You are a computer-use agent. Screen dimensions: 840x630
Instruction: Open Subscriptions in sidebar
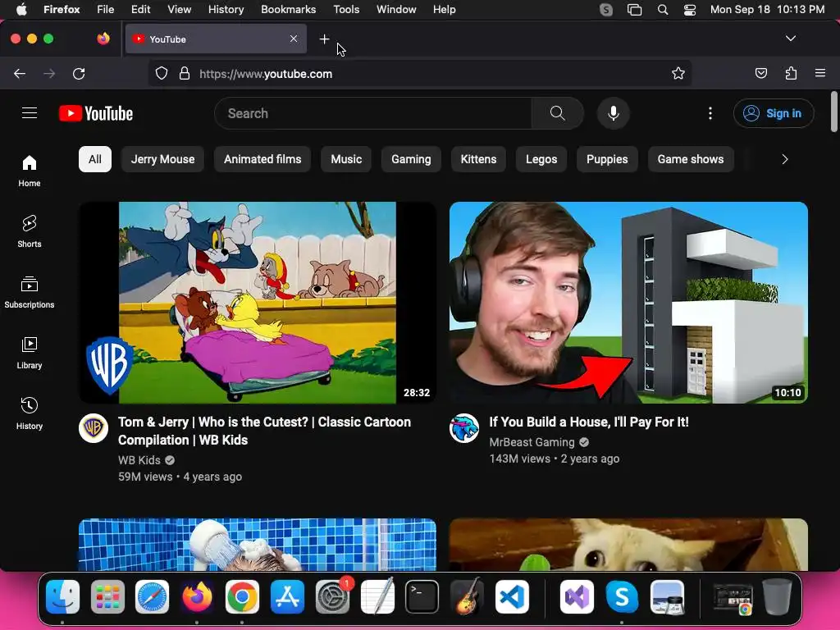[30, 292]
